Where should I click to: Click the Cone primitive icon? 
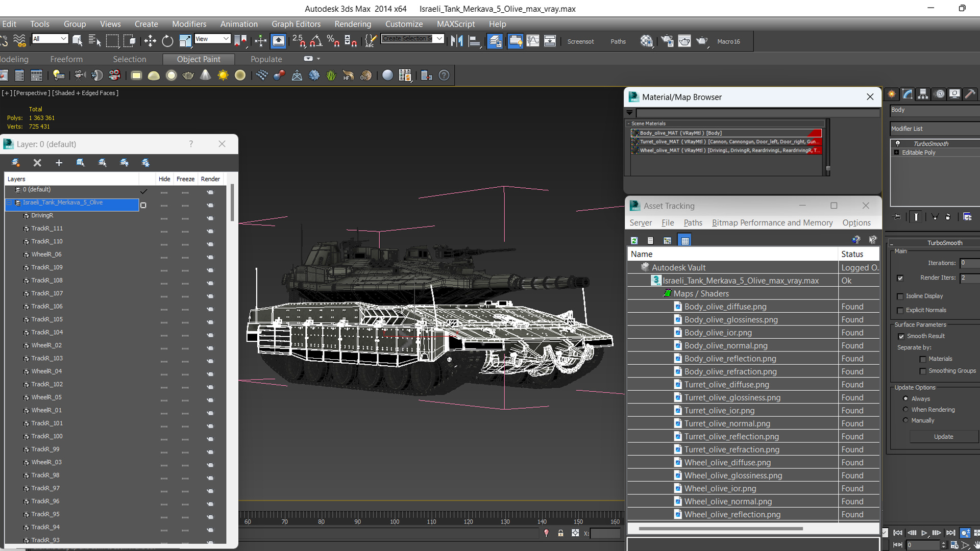pyautogui.click(x=205, y=76)
